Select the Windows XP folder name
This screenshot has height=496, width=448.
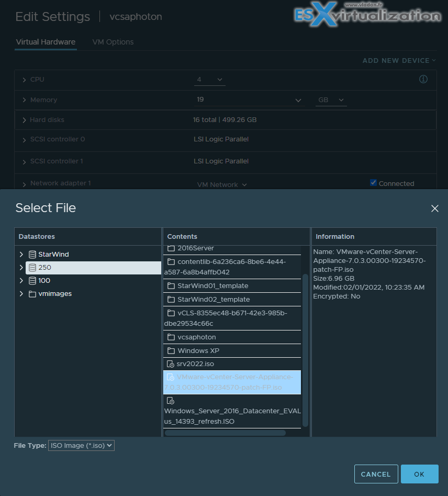pyautogui.click(x=198, y=350)
